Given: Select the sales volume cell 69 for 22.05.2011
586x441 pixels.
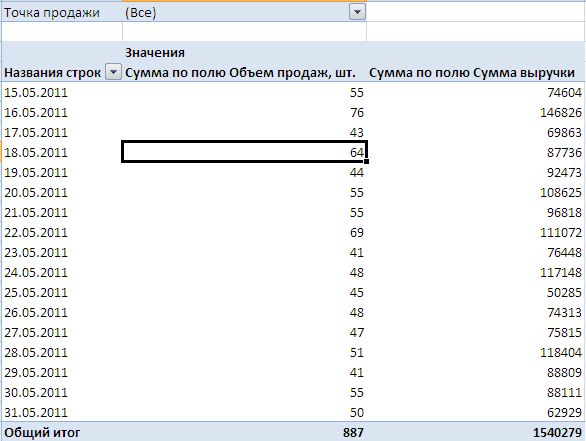Looking at the screenshot, I should point(244,232).
